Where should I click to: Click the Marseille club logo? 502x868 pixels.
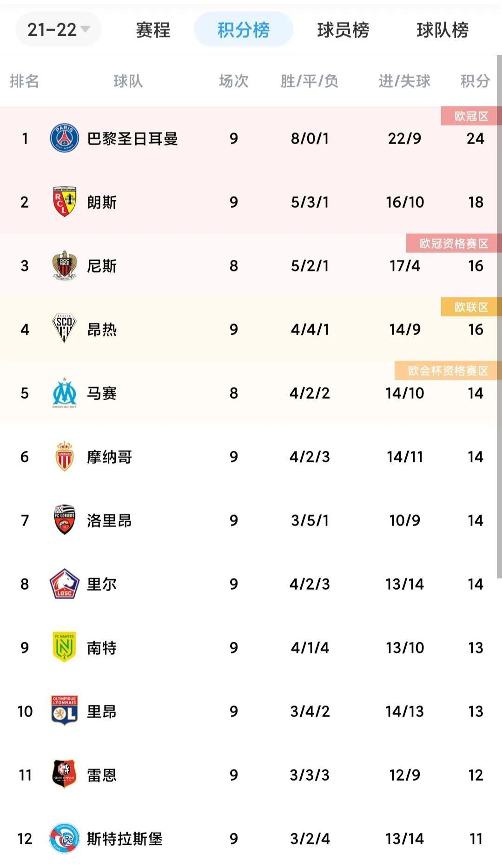64,393
